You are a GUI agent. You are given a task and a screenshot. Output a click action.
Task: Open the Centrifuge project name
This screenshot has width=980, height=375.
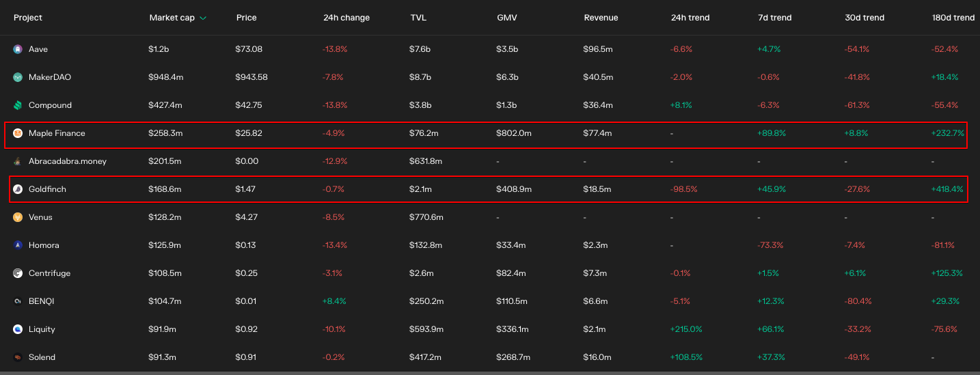pyautogui.click(x=49, y=273)
